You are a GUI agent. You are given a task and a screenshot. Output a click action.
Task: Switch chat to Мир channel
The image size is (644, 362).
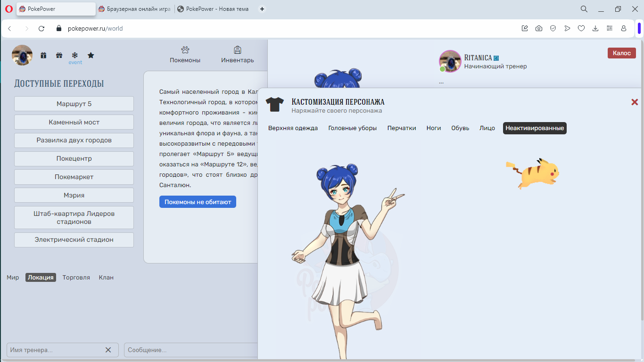click(x=13, y=278)
